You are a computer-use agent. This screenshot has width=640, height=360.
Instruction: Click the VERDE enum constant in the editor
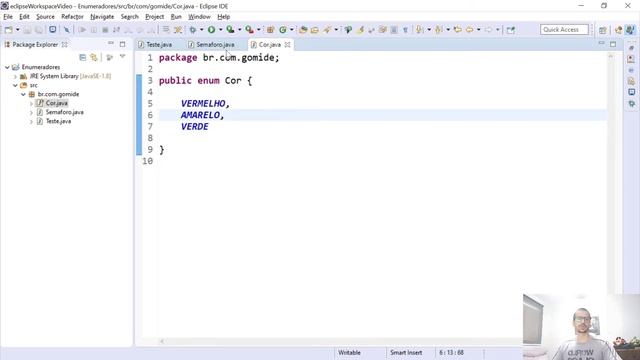tap(195, 127)
